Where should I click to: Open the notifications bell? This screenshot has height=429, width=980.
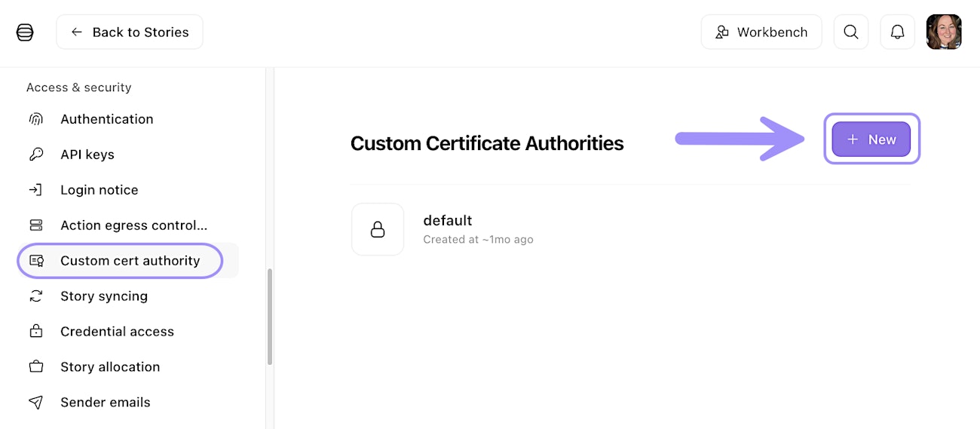point(897,32)
